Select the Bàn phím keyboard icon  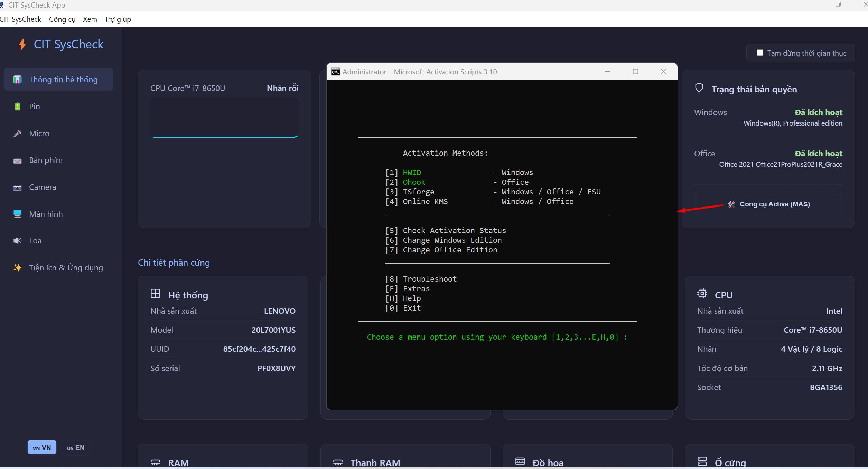tap(17, 160)
